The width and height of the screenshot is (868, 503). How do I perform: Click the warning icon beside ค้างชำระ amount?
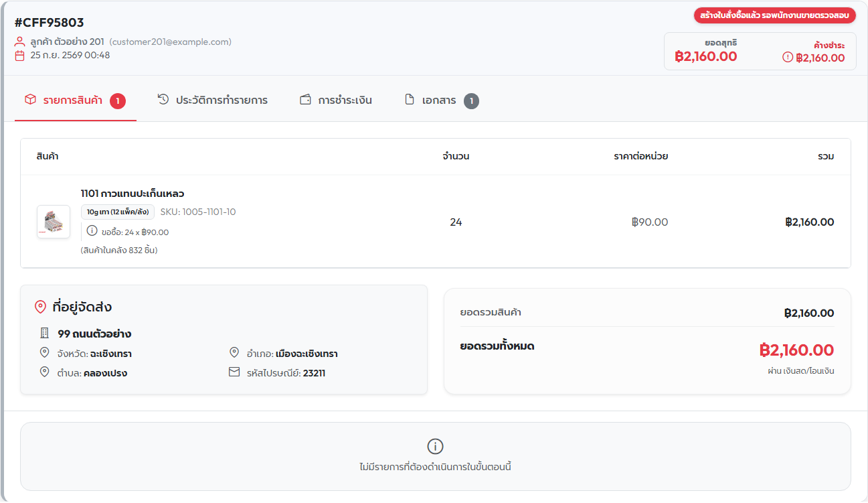788,58
